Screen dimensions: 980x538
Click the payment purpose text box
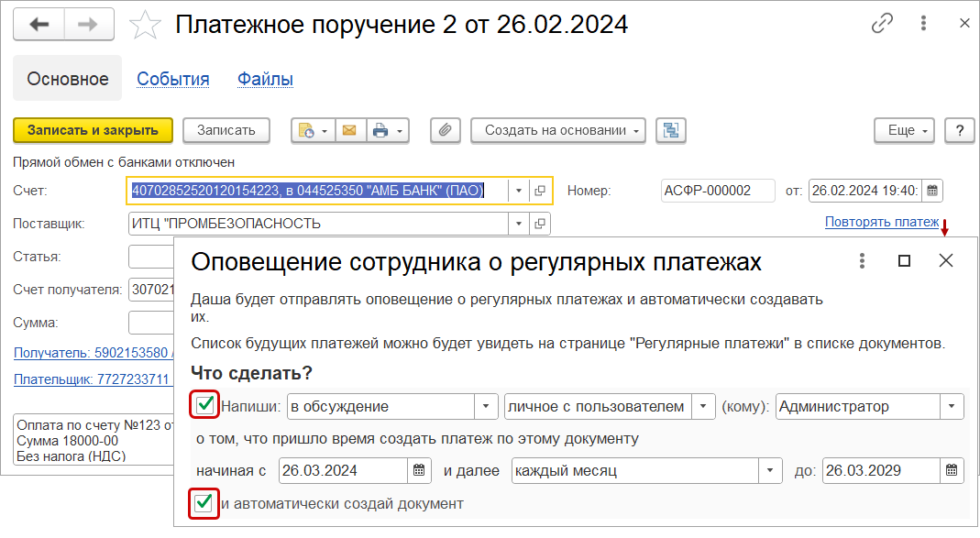click(x=94, y=441)
